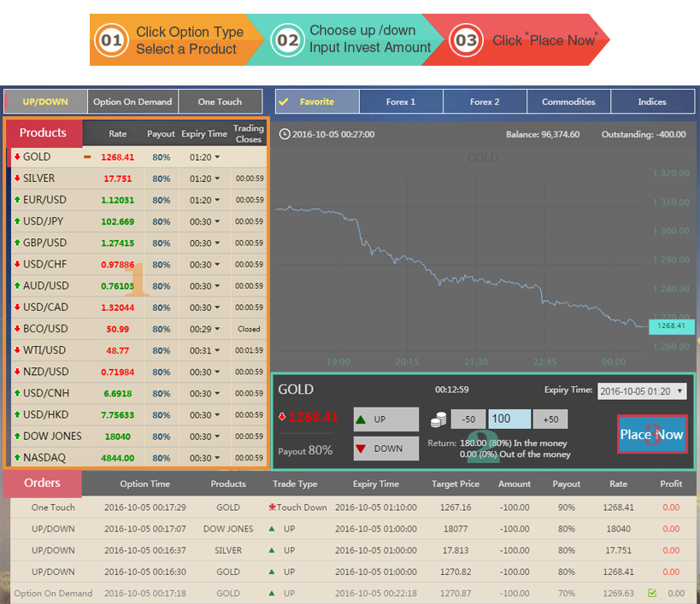Image resolution: width=700 pixels, height=604 pixels.
Task: Select the NZD/USD product name
Action: click(x=46, y=372)
